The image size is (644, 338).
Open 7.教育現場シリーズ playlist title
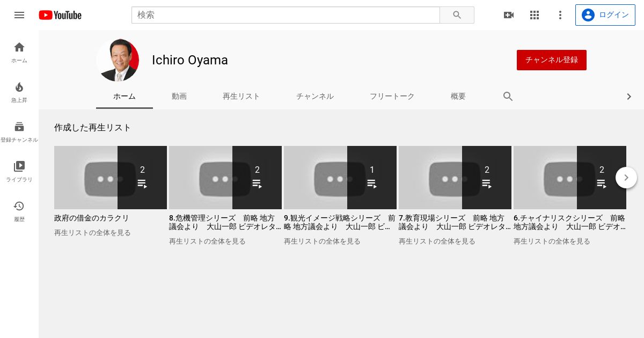coord(455,223)
